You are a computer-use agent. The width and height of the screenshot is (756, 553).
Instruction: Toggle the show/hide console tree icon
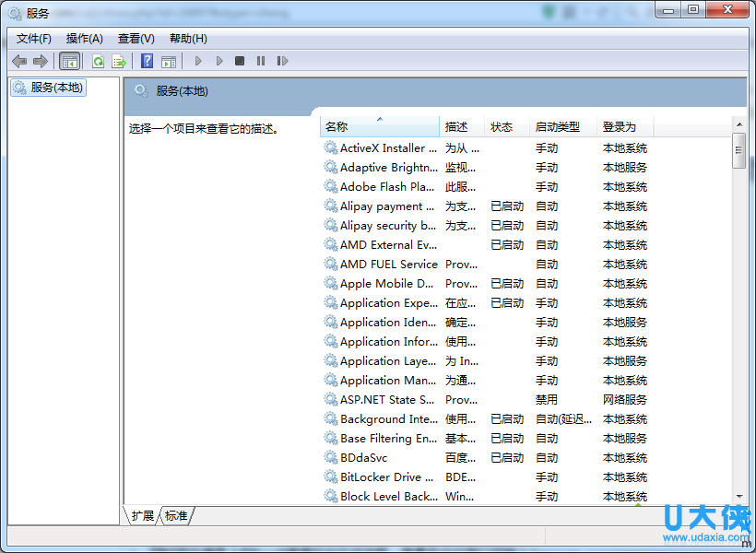[69, 61]
